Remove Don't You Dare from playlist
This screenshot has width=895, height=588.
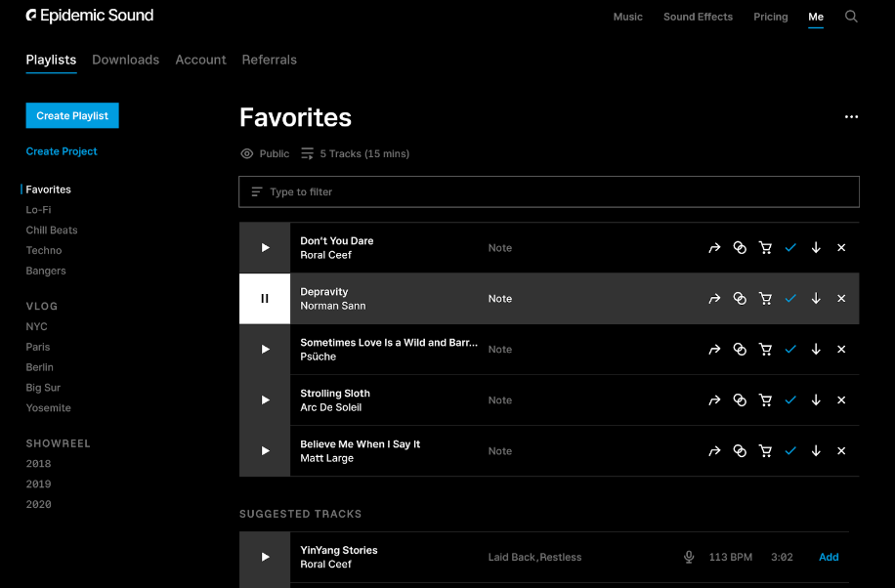841,248
